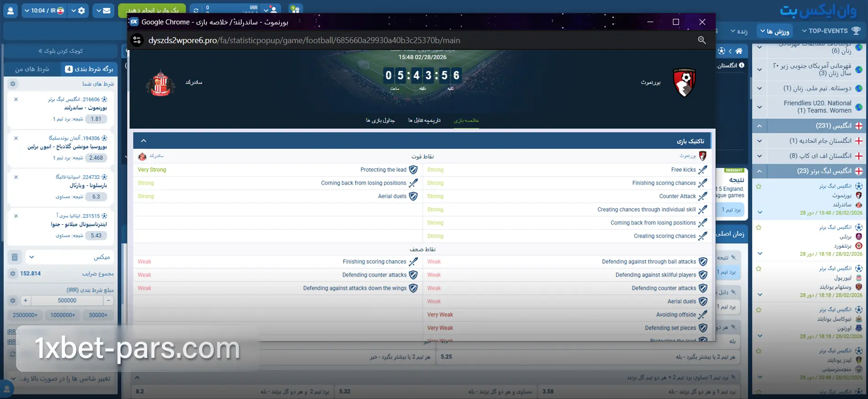Screen dimensions: 868x399
Task: Click the 1000000+ quick stake button
Action: [x=63, y=315]
